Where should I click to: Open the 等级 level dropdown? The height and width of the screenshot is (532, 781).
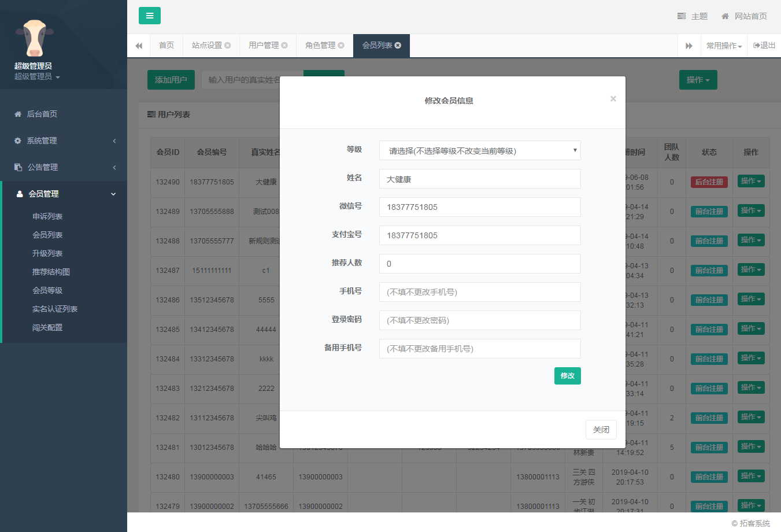pos(480,150)
